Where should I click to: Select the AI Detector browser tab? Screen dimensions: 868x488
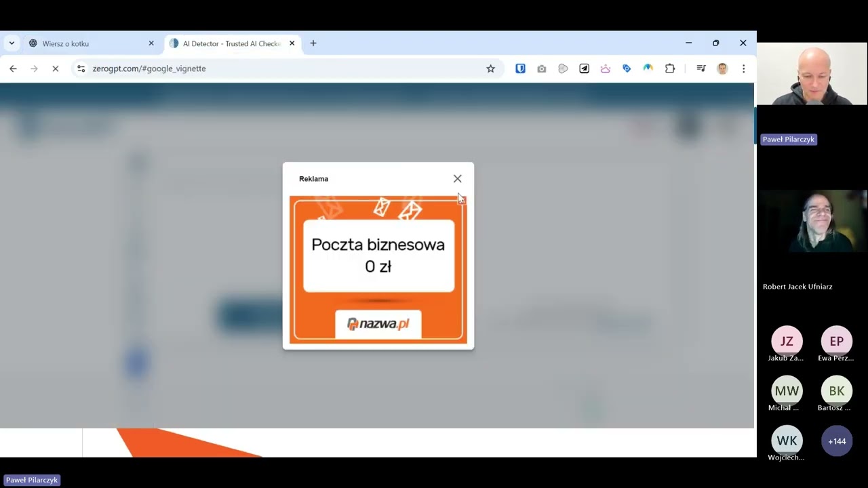(x=231, y=43)
